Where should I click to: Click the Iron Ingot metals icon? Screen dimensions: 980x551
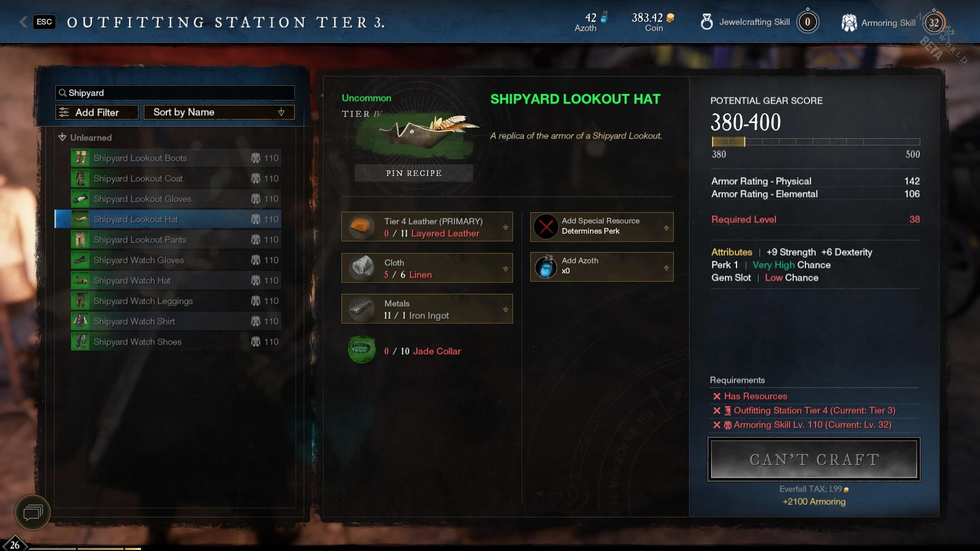tap(361, 309)
